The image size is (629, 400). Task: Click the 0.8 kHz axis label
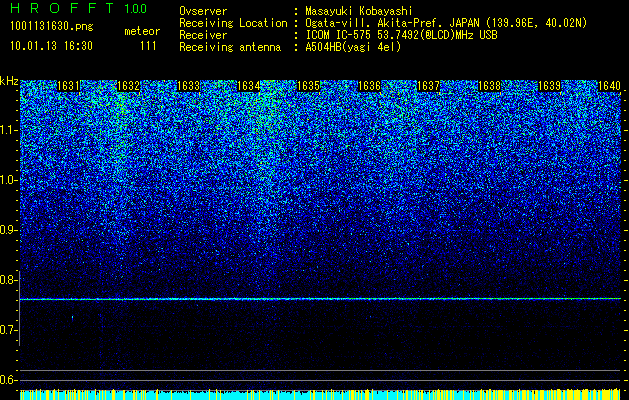[8, 280]
